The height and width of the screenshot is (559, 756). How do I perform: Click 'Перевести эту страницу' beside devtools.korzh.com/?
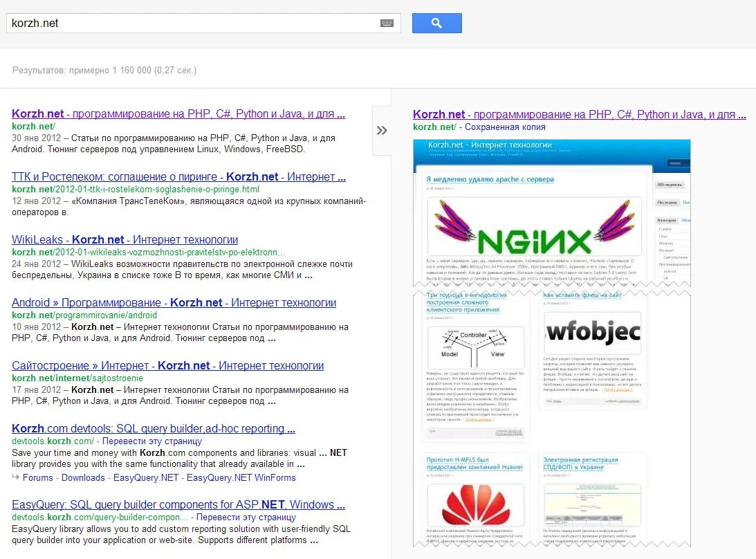(x=152, y=441)
